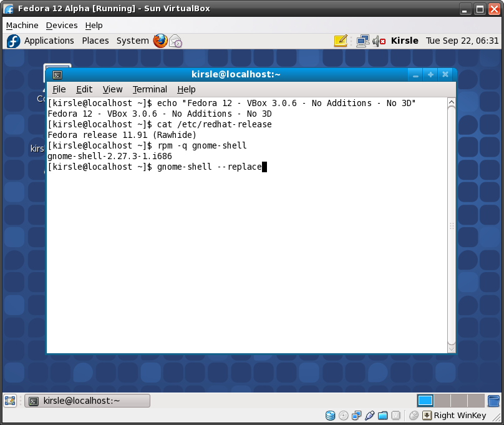Switch to the third workspace in the switcher

459,401
